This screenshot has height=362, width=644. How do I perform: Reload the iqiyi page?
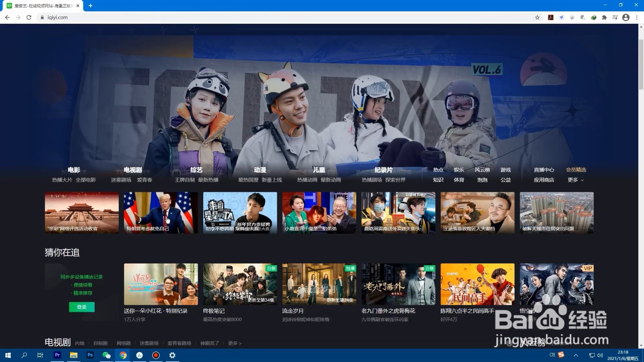(x=29, y=17)
